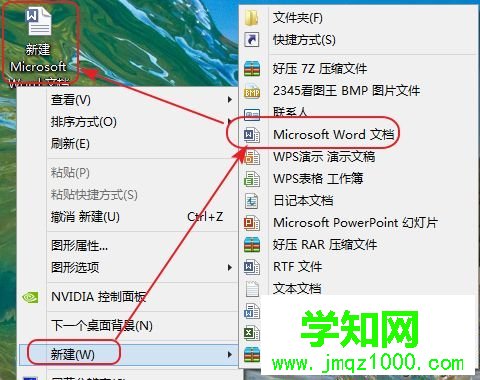Click the archive icon for 好压 7Z 压缩文件
The image size is (480, 380).
coord(252,69)
